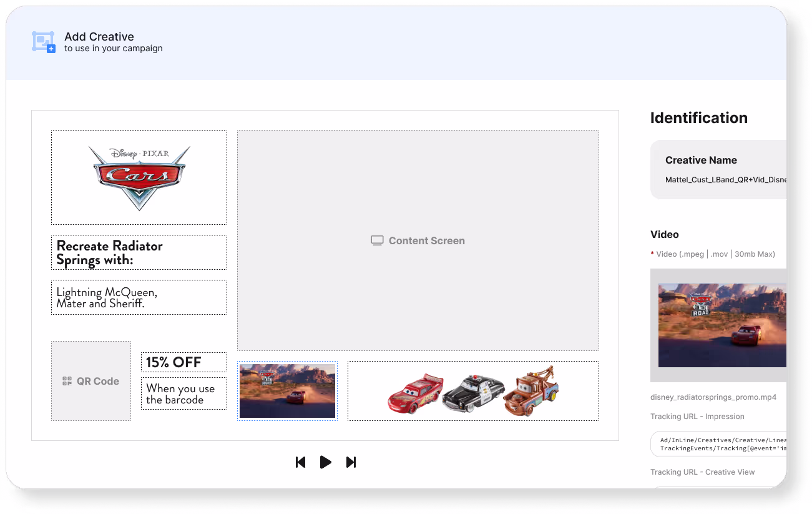Image resolution: width=812 pixels, height=514 pixels.
Task: Click the monitor icon in Content Screen
Action: (x=377, y=240)
